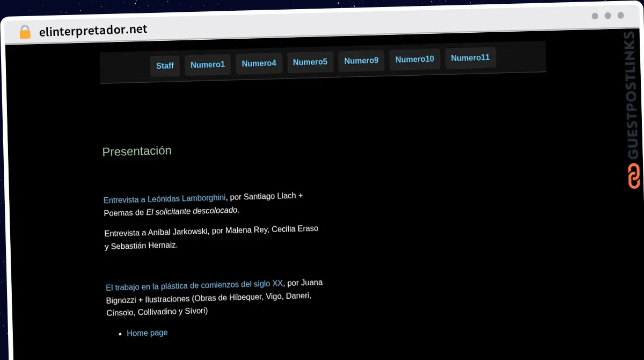Select the Staff navigation button
Image resolution: width=644 pixels, height=360 pixels.
(x=165, y=66)
